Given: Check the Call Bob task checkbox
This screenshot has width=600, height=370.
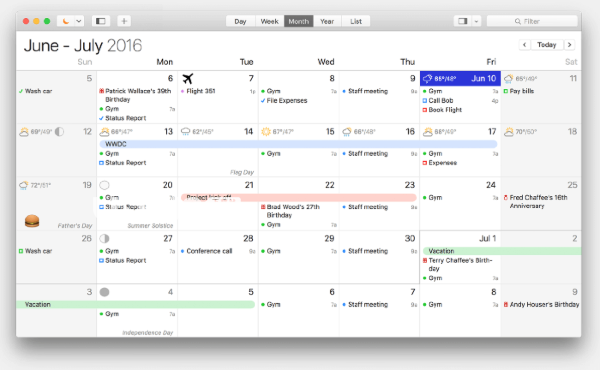Looking at the screenshot, I should click(425, 101).
